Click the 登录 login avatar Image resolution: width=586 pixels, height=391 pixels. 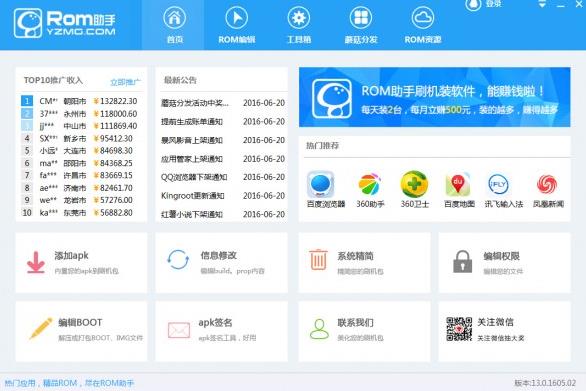[x=473, y=4]
